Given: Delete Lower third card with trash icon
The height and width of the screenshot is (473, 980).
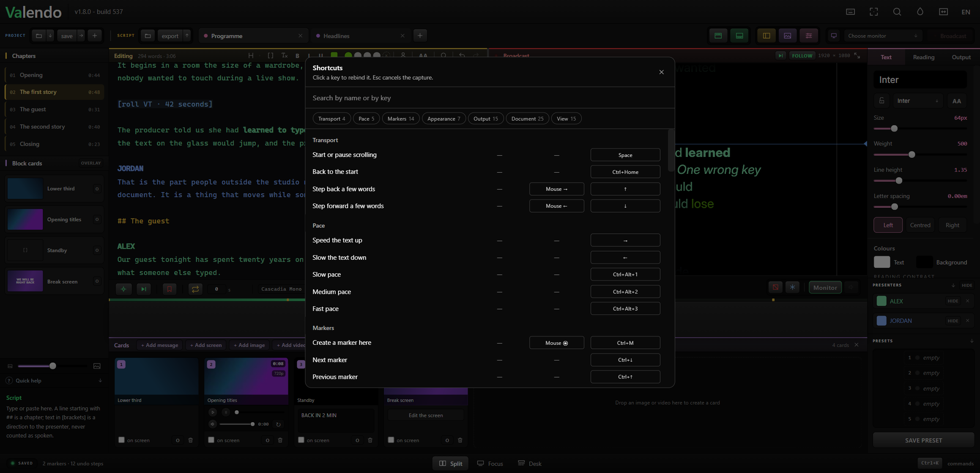Looking at the screenshot, I should click(190, 440).
